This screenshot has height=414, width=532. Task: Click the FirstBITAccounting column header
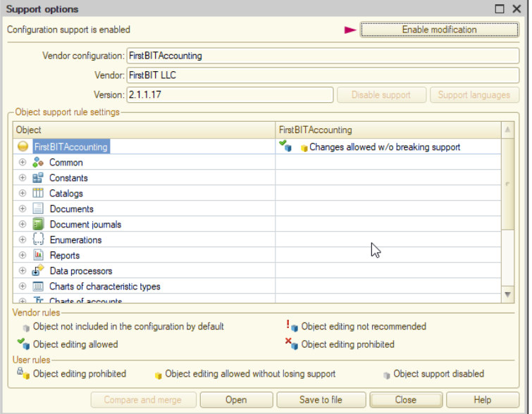pyautogui.click(x=388, y=130)
